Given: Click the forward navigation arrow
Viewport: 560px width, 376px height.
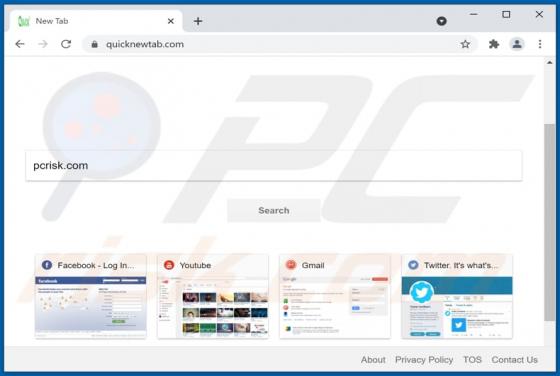Looking at the screenshot, I should [43, 44].
